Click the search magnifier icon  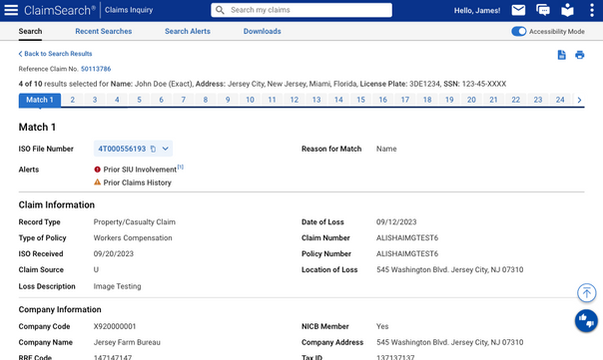pyautogui.click(x=220, y=10)
